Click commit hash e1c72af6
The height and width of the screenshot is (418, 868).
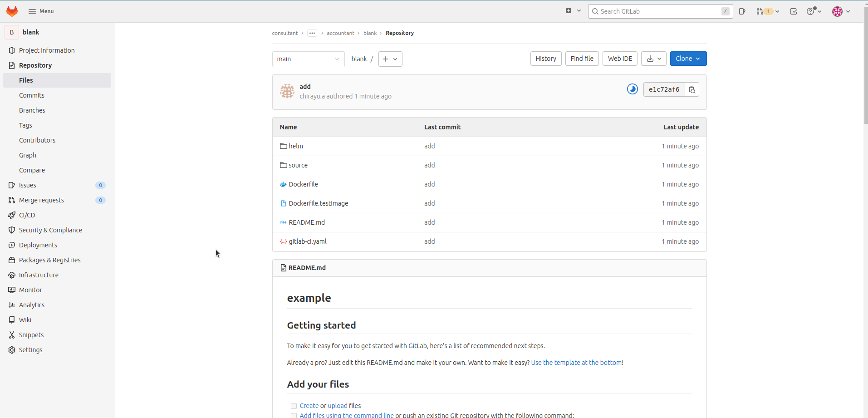[x=664, y=89]
